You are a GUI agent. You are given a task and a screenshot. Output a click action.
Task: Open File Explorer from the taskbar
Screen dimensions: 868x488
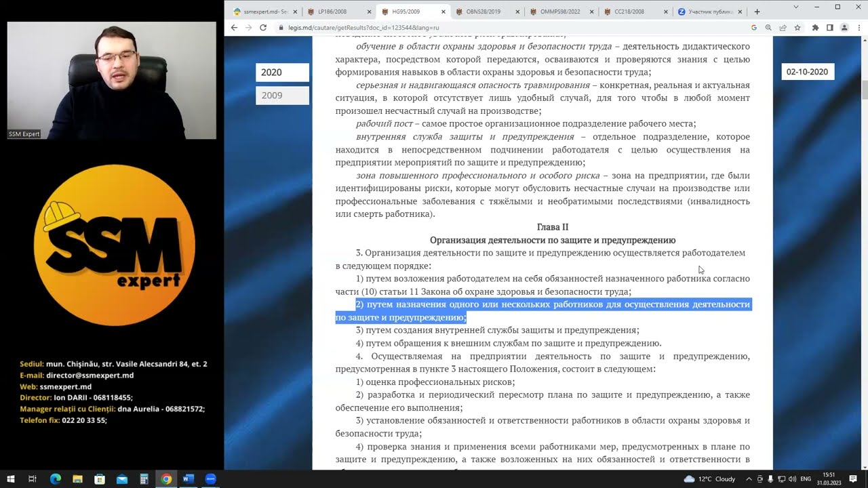tap(77, 479)
